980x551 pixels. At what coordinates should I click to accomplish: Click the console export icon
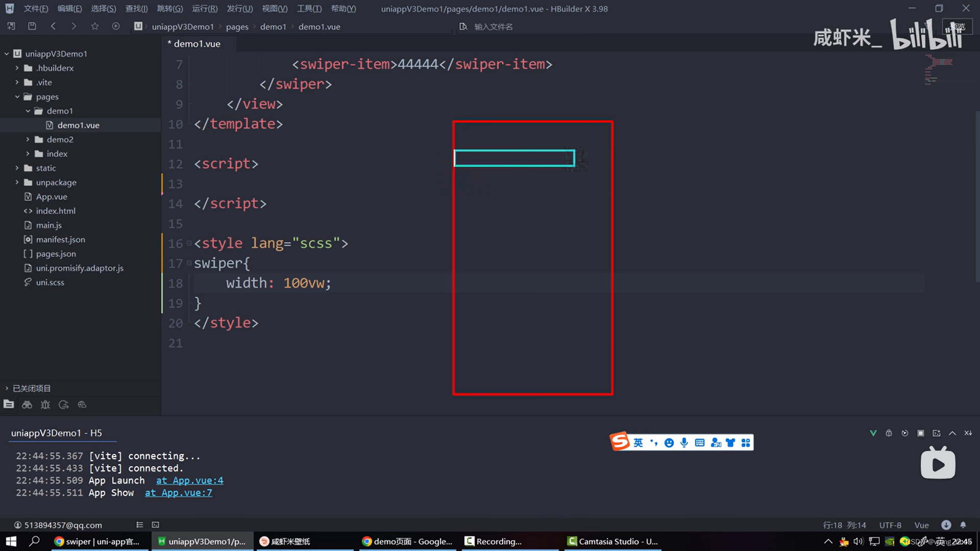tap(937, 433)
